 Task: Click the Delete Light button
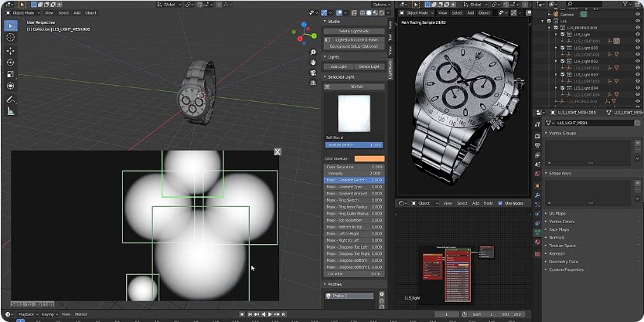pyautogui.click(x=370, y=66)
